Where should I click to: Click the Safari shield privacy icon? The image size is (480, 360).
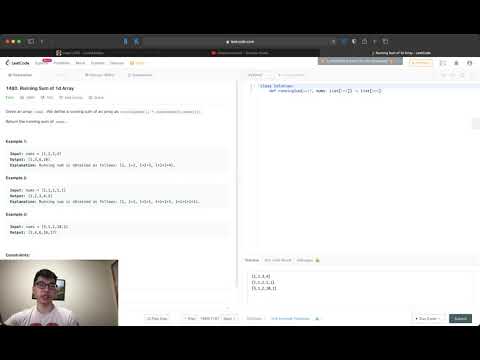pyautogui.click(x=354, y=41)
